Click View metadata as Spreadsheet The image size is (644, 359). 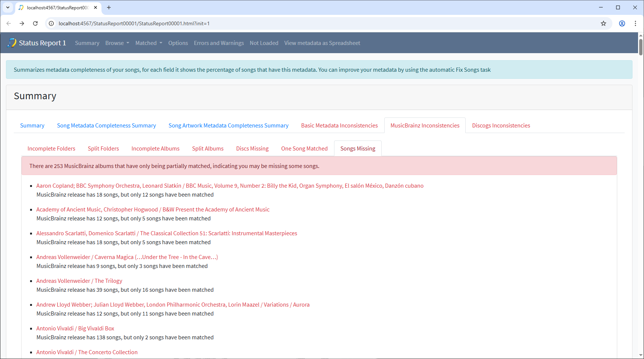322,43
